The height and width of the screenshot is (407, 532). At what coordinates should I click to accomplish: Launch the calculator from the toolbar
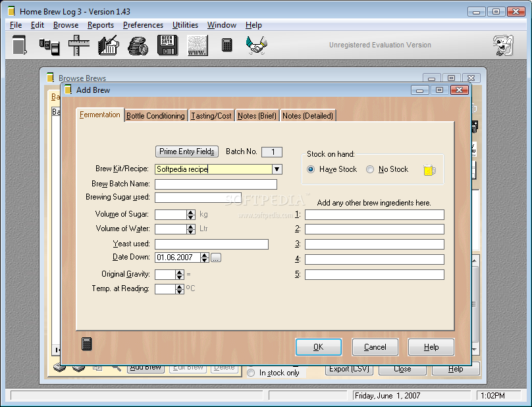227,45
